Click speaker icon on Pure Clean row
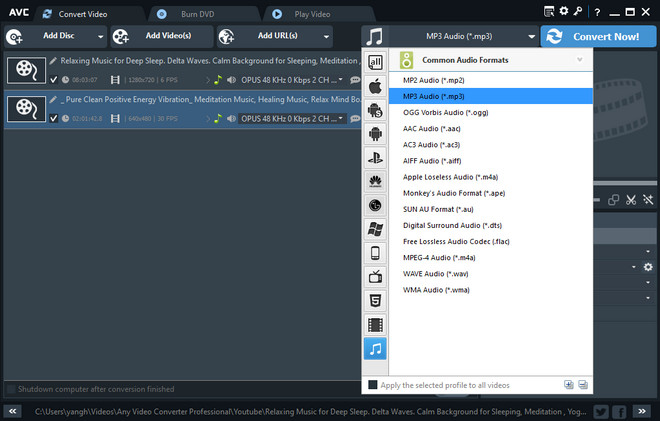 [x=231, y=119]
